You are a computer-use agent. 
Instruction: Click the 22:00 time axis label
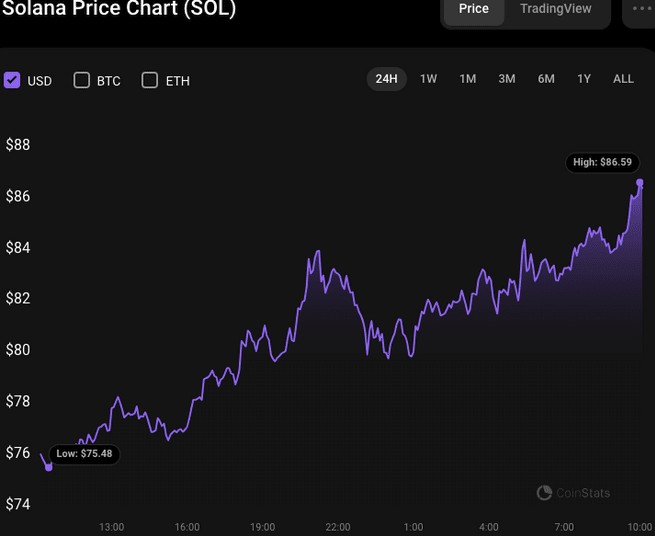coord(338,527)
